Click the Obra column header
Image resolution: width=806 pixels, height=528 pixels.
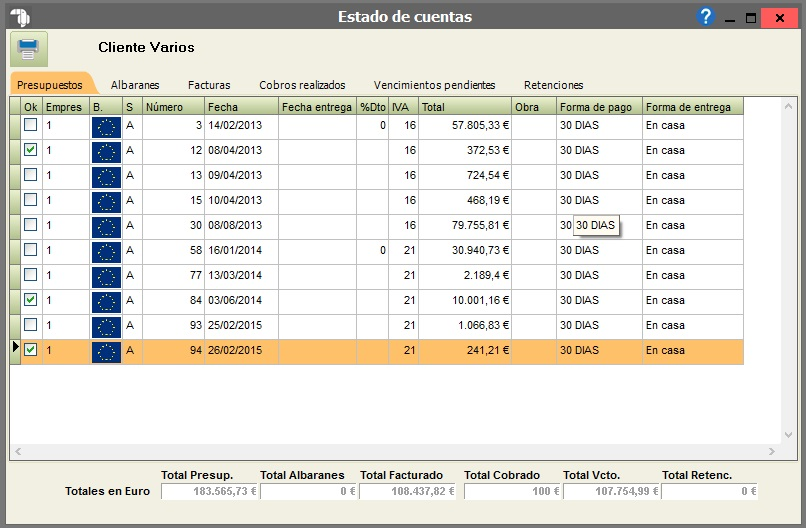534,106
